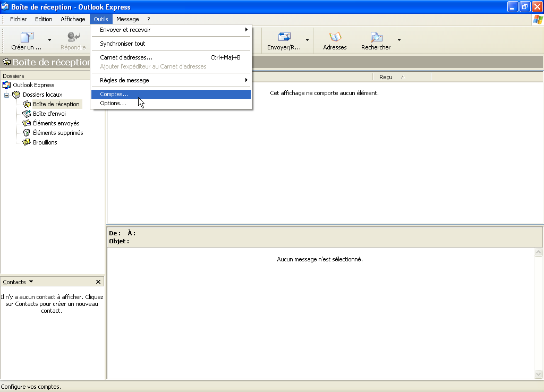Restore down the Outlook Express window
This screenshot has width=544, height=392.
tap(525, 6)
